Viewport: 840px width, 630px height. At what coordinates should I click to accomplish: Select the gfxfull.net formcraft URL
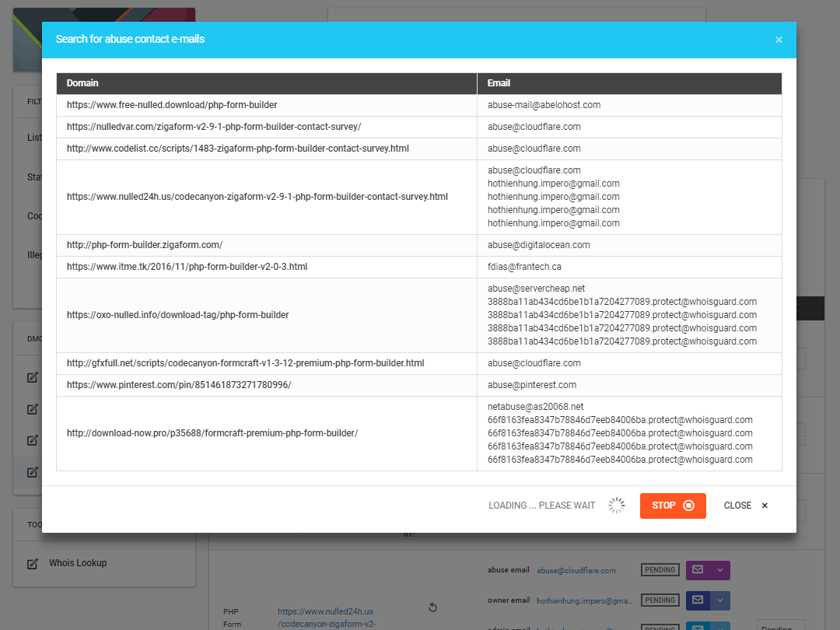[x=245, y=363]
